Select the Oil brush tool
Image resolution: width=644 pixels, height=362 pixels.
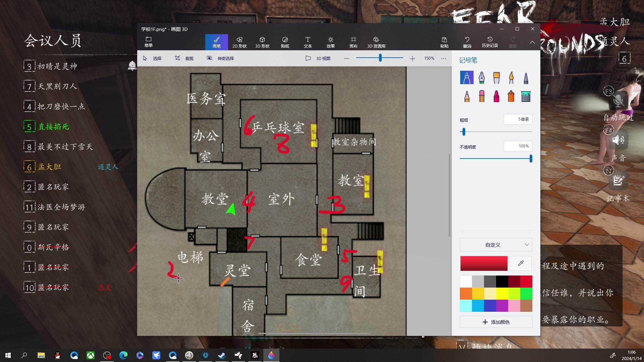click(496, 78)
